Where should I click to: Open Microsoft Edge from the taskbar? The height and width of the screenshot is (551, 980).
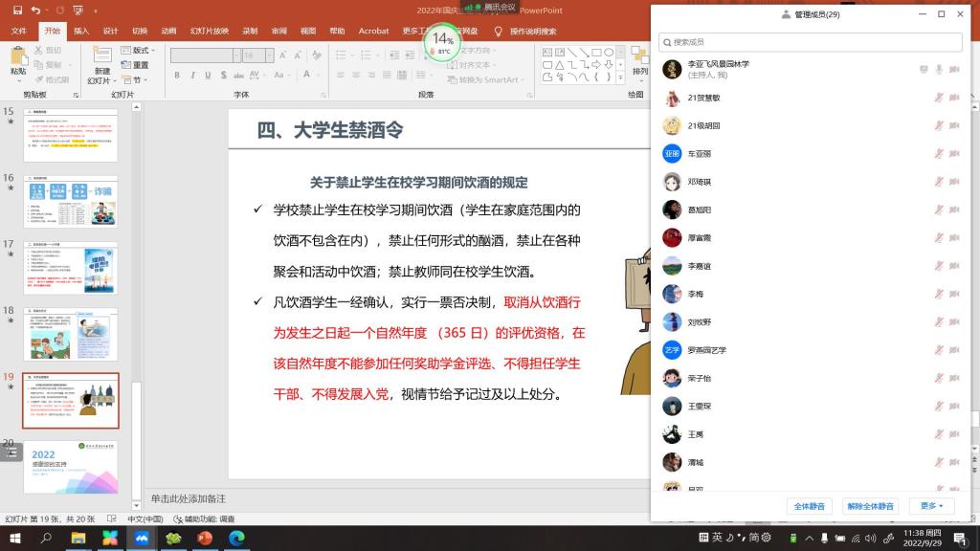(235, 539)
